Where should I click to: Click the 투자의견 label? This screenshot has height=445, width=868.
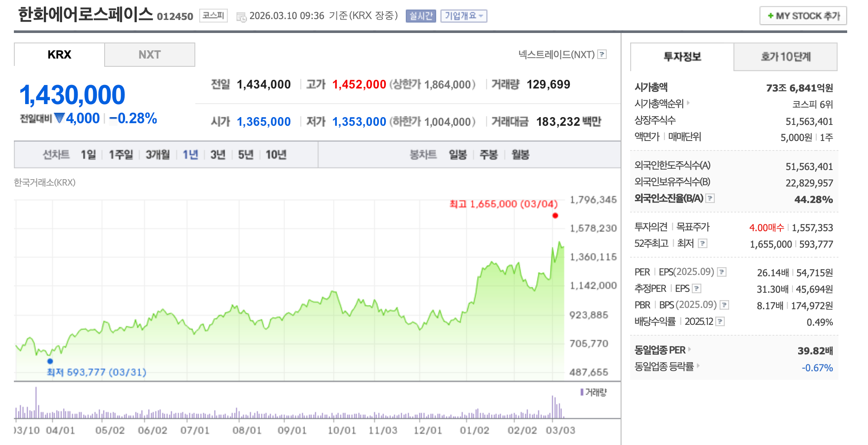click(x=651, y=227)
